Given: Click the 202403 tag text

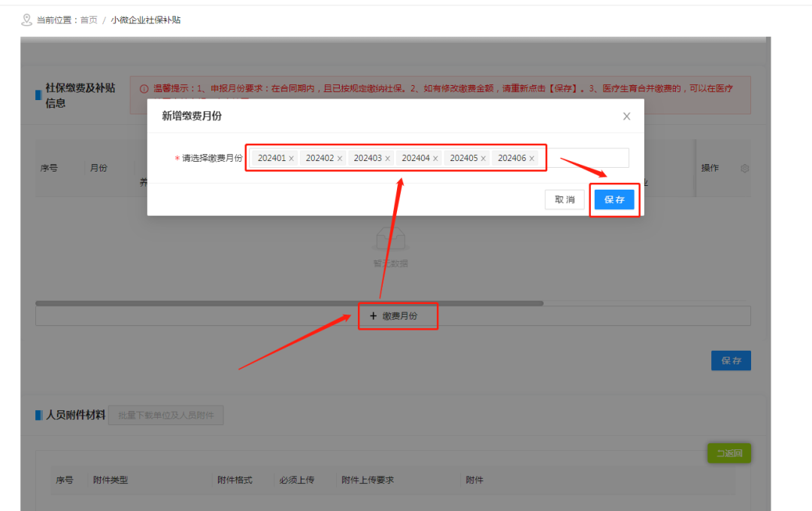Looking at the screenshot, I should pyautogui.click(x=368, y=158).
